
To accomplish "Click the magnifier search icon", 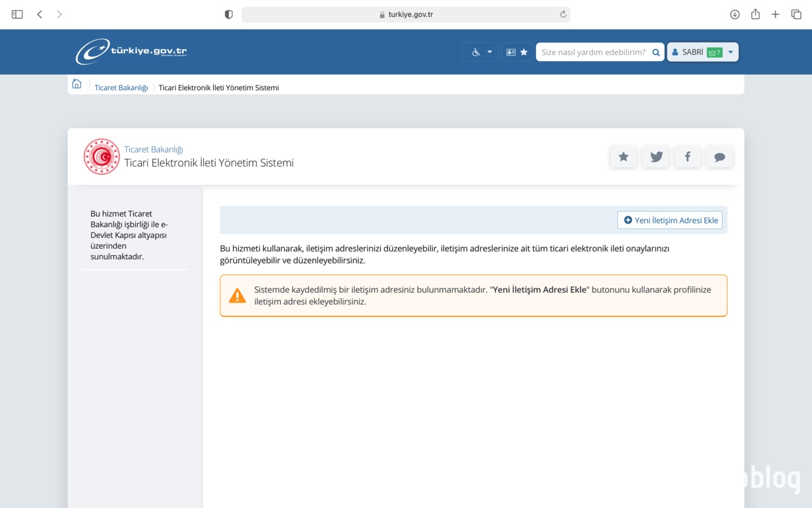I will point(657,52).
